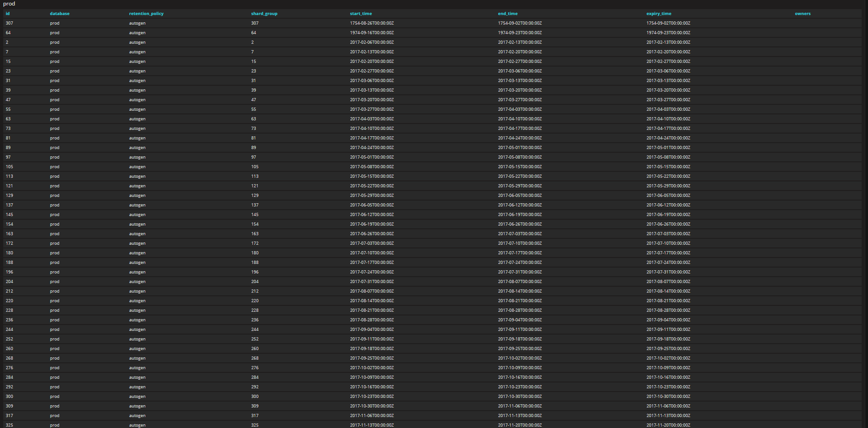Click the shard_group column header

(x=264, y=14)
